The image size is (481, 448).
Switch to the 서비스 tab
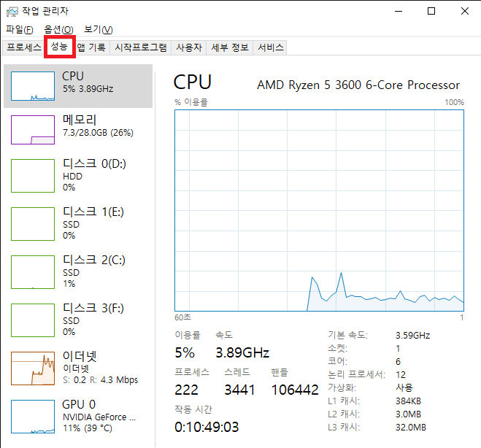[269, 47]
